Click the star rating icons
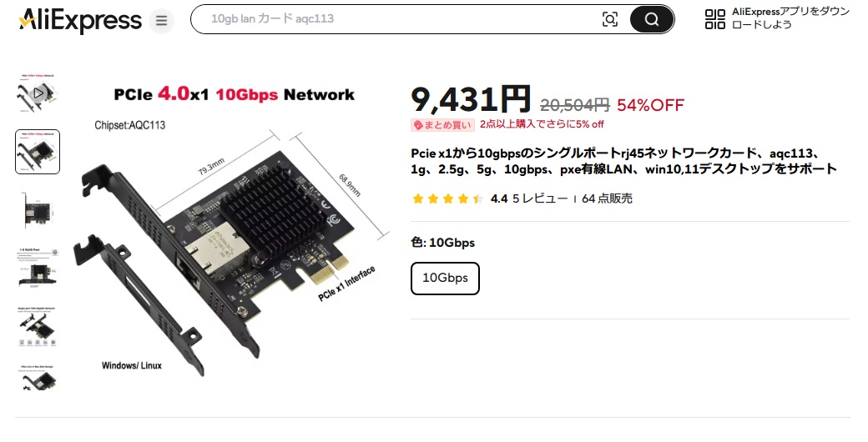 [448, 198]
